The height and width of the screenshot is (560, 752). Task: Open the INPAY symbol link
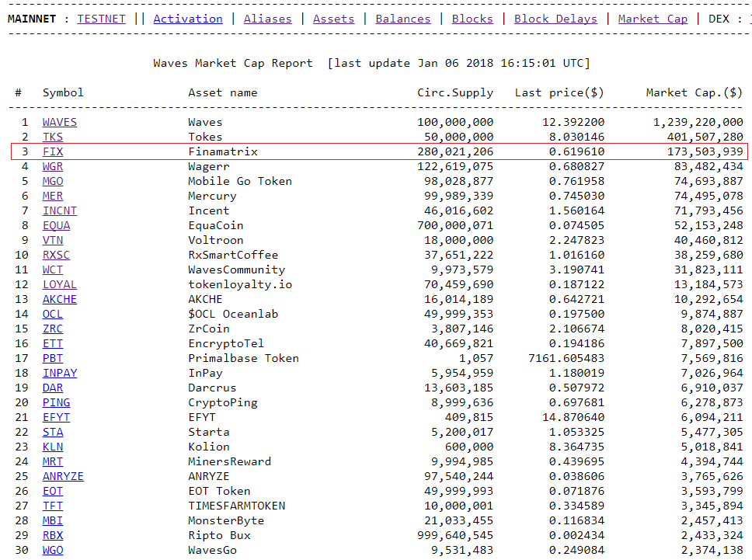(x=60, y=373)
